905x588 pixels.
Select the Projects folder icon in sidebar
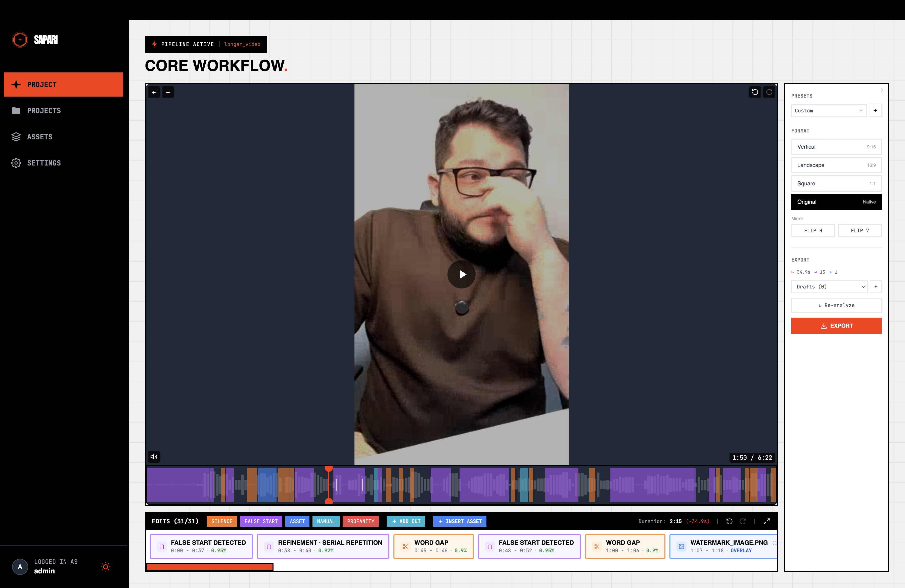point(16,110)
